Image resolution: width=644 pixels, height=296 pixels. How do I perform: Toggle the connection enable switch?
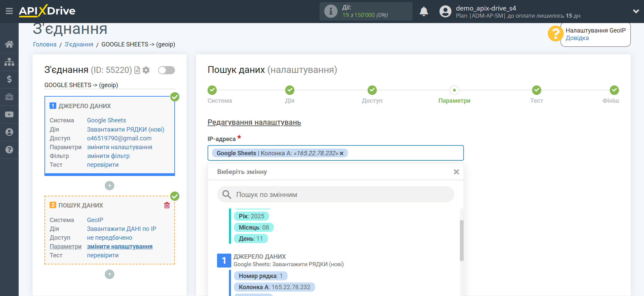click(167, 70)
